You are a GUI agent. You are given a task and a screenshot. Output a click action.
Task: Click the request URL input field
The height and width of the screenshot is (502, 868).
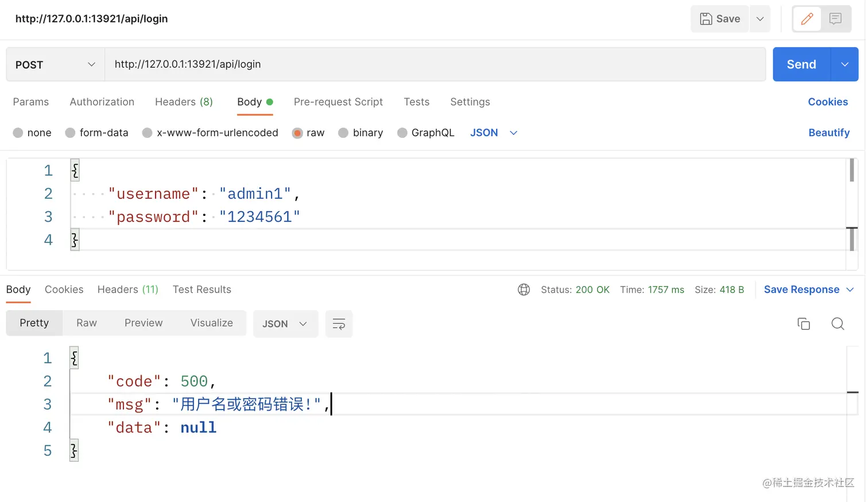[435, 64]
